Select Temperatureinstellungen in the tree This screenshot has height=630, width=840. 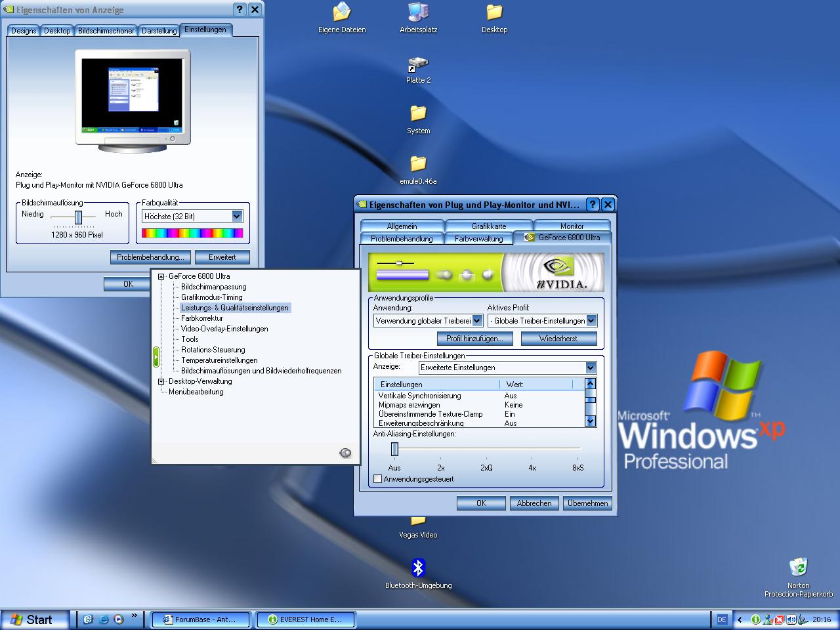coord(219,360)
